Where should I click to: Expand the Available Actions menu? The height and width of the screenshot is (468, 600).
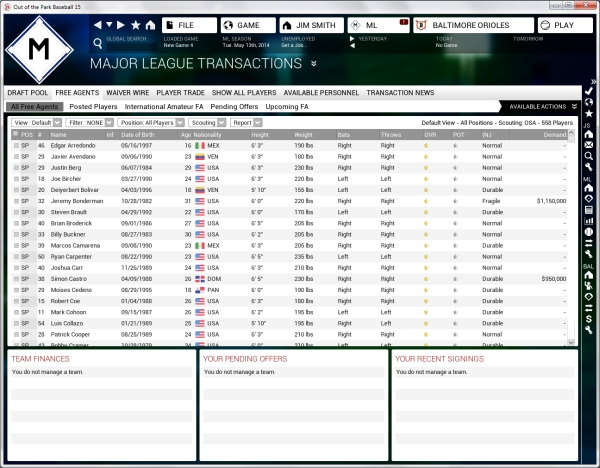tap(542, 106)
